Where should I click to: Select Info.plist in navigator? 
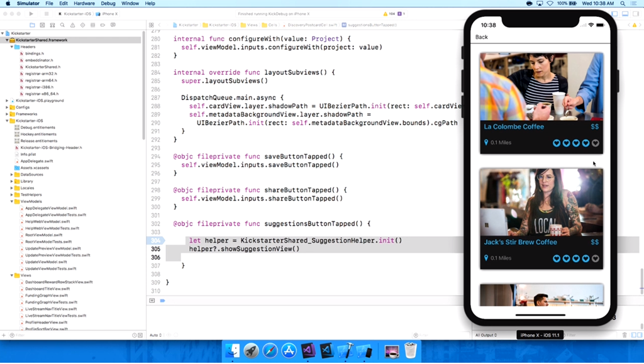(28, 154)
